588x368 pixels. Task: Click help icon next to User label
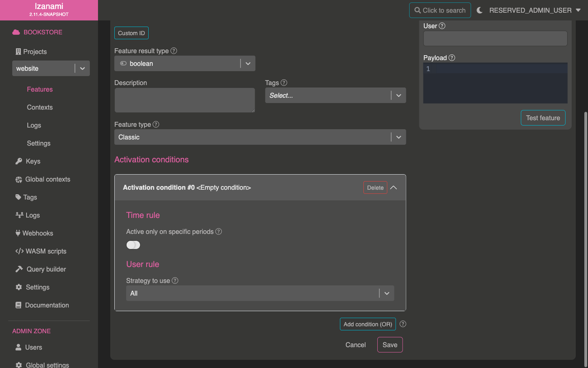tap(442, 26)
